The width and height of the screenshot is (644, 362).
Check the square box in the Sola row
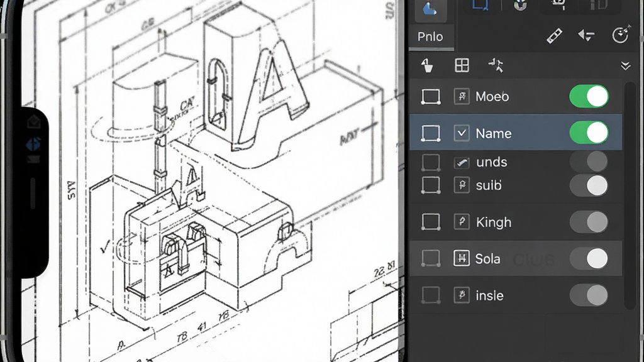click(x=431, y=258)
